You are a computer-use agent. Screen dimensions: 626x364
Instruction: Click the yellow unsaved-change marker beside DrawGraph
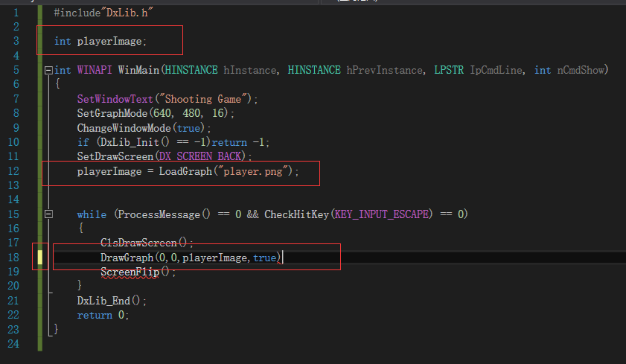40,258
